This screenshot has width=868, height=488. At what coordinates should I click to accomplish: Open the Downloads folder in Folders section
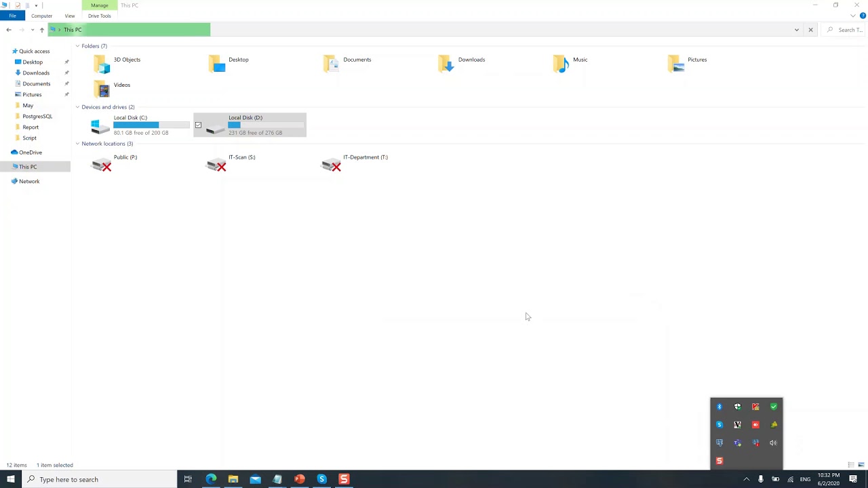tap(462, 64)
